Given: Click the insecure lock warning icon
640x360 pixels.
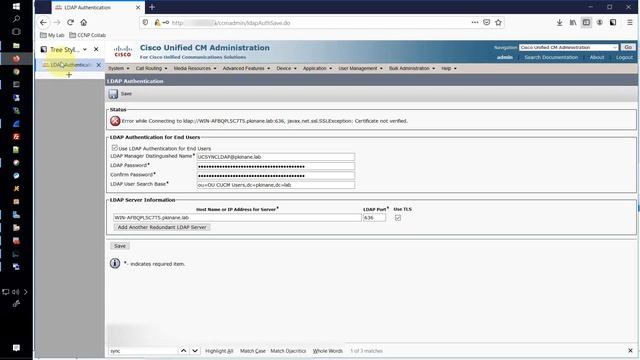Looking at the screenshot, I should pyautogui.click(x=157, y=22).
